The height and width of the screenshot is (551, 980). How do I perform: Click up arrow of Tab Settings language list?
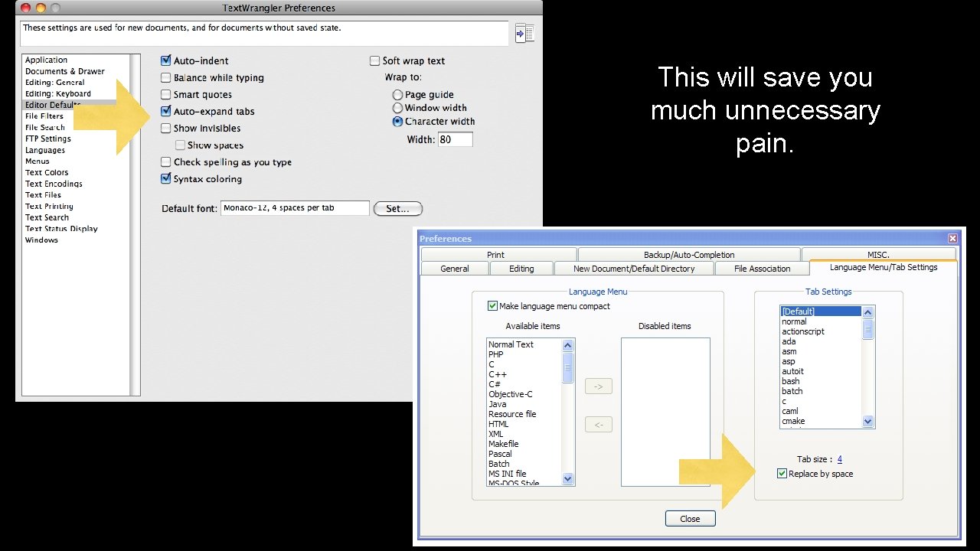point(867,312)
